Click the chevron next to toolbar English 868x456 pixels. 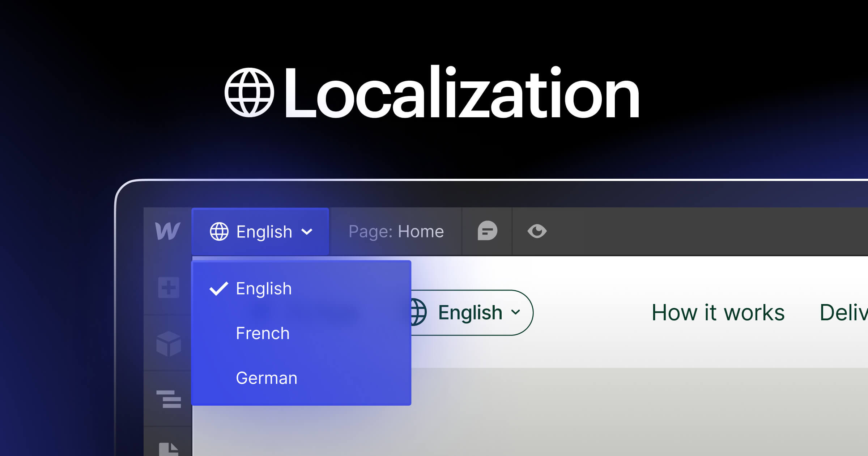tap(307, 232)
